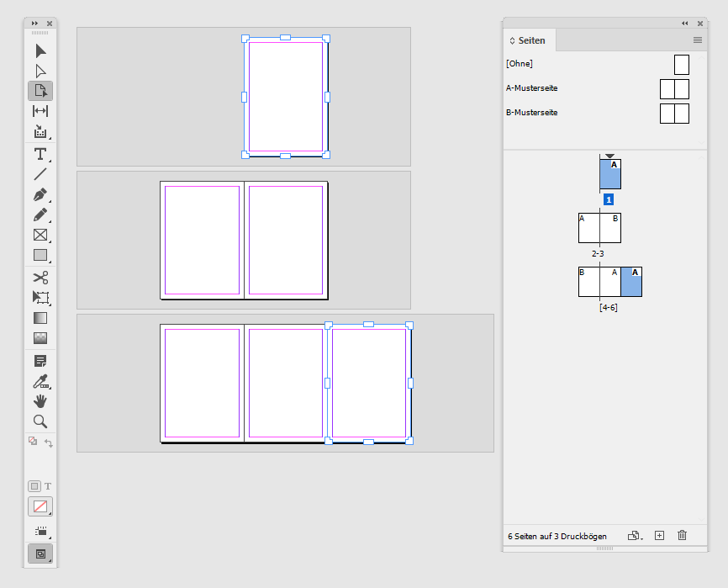This screenshot has width=728, height=588.
Task: Toggle the Page tool in the toolbar
Action: (39, 92)
